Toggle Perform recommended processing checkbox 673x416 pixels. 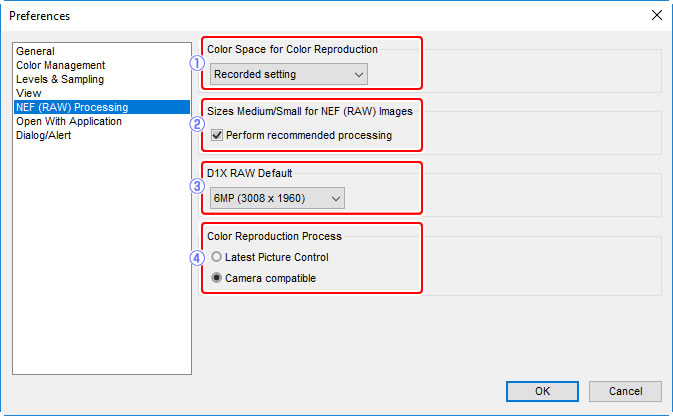217,135
